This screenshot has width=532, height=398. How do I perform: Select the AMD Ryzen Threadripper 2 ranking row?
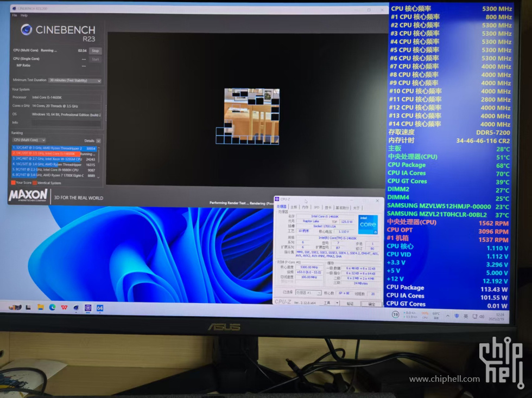[54, 148]
